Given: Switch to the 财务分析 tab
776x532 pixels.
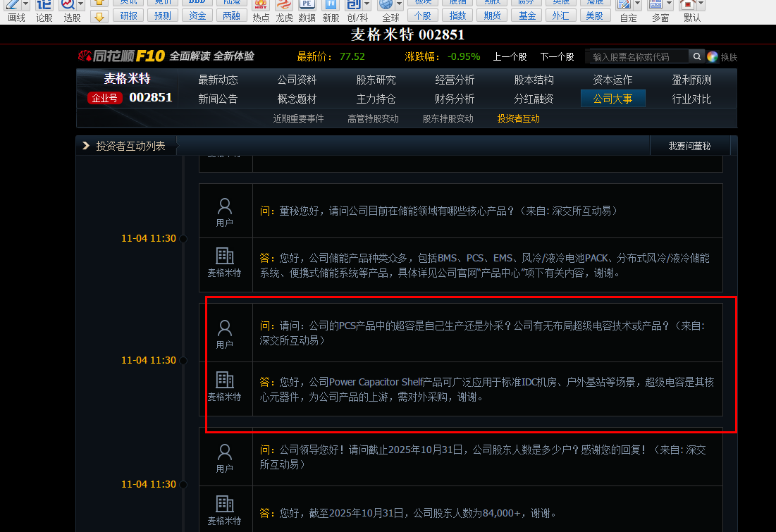Looking at the screenshot, I should pyautogui.click(x=455, y=99).
